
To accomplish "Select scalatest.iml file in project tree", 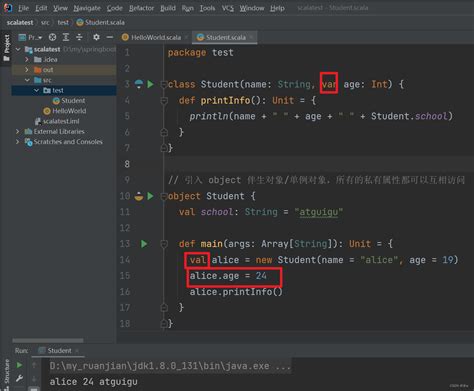I will pyautogui.click(x=57, y=121).
